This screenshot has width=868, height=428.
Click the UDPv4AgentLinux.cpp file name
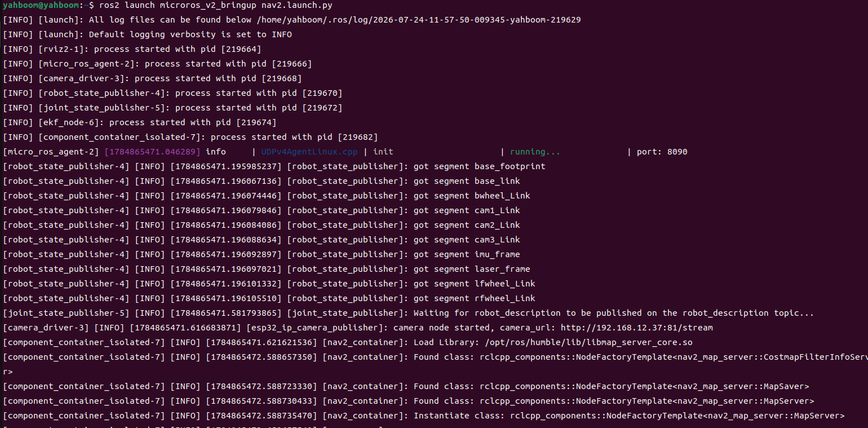[x=309, y=152]
